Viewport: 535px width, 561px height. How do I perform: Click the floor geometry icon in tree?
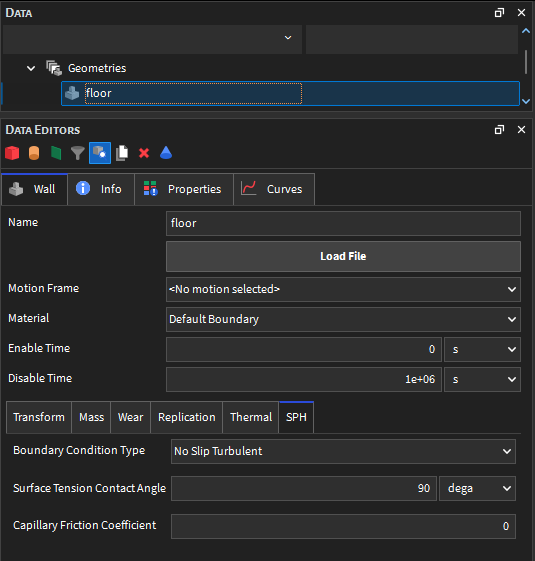[x=72, y=93]
